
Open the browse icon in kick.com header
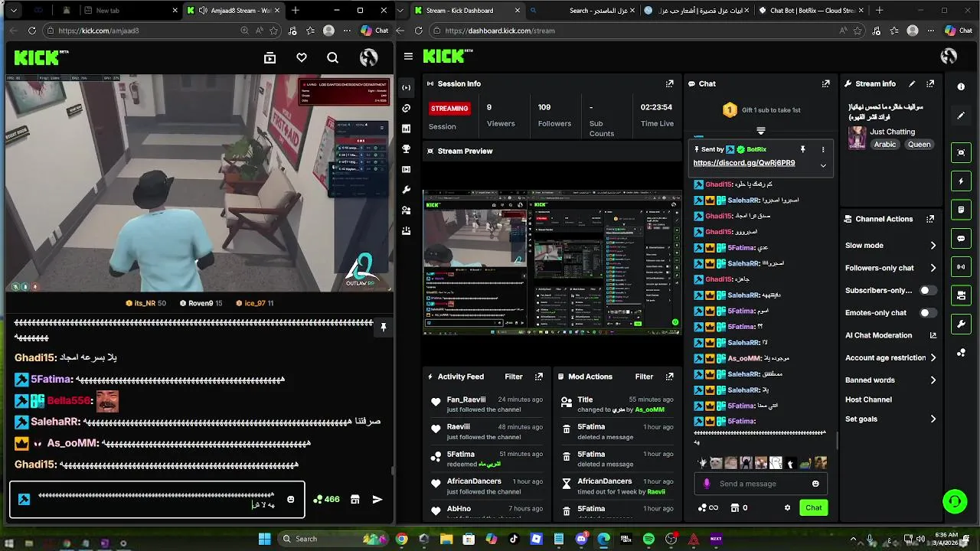click(269, 57)
